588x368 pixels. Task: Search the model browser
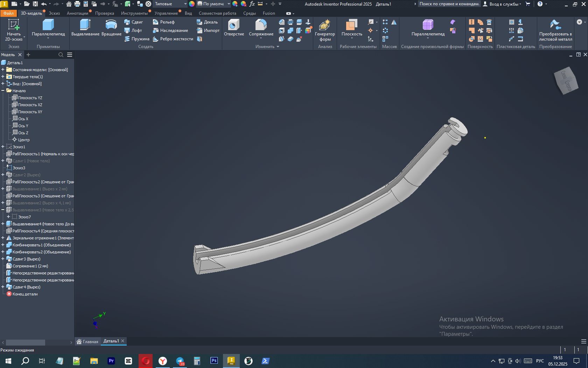[61, 55]
